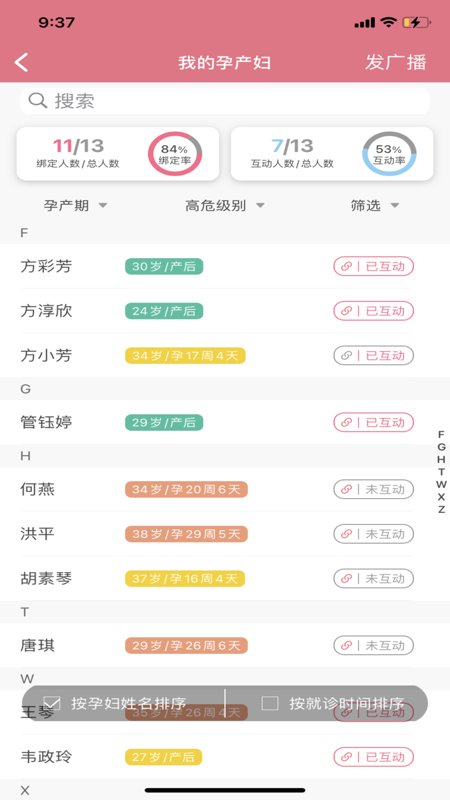The image size is (450, 800).
Task: Tap link icon beside 唐琪
Action: tap(346, 646)
